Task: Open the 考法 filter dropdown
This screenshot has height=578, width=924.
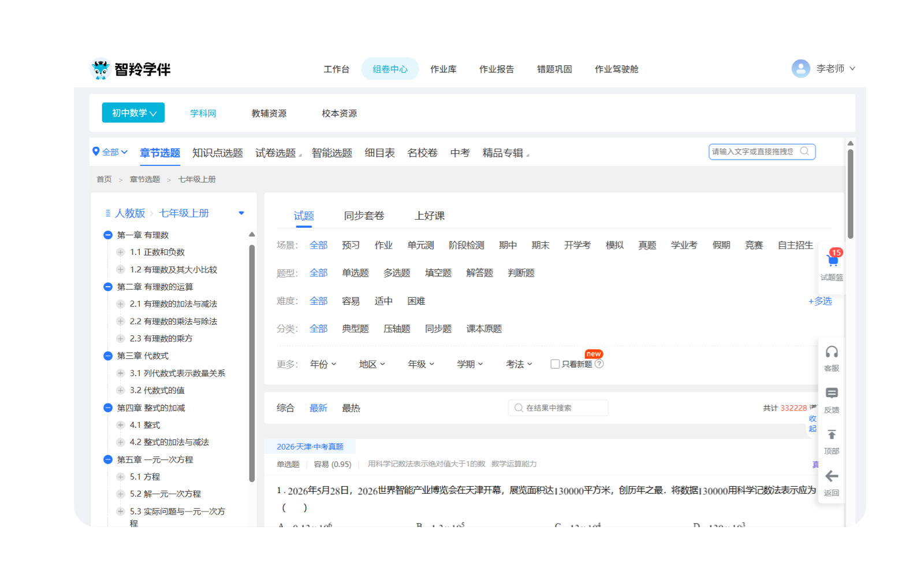Action: tap(519, 364)
